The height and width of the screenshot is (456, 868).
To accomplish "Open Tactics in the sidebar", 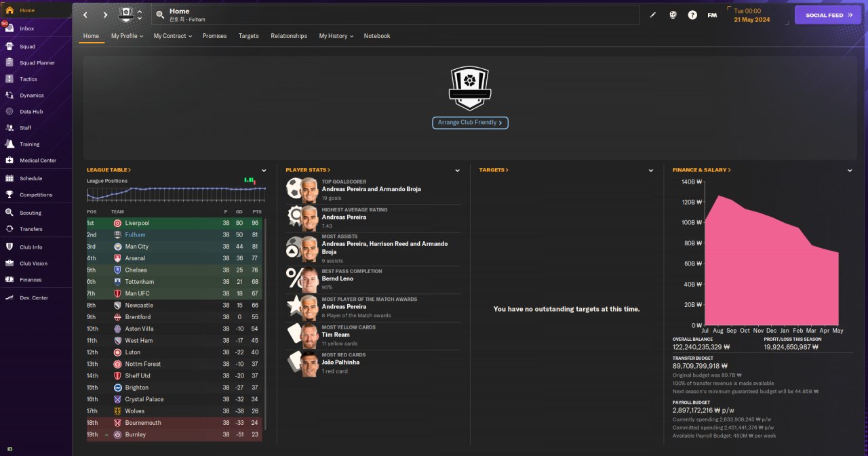I will coord(36,79).
